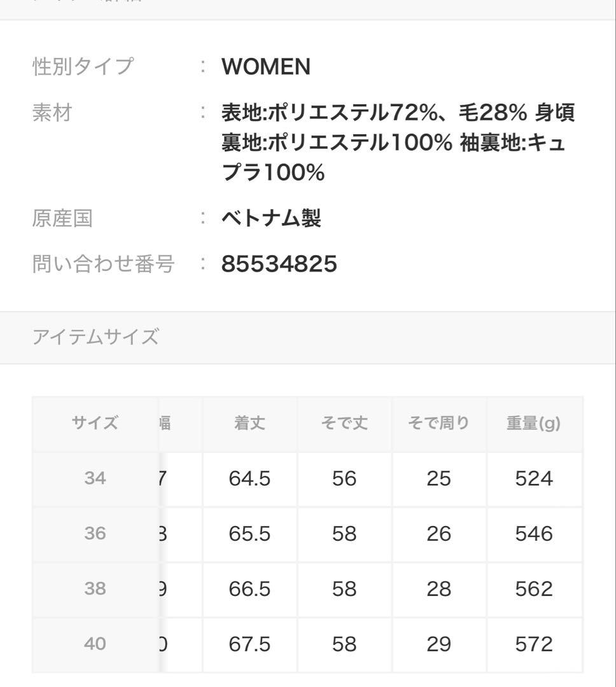Click the サイズ column header
Screen dimensions: 616x687
(95, 423)
